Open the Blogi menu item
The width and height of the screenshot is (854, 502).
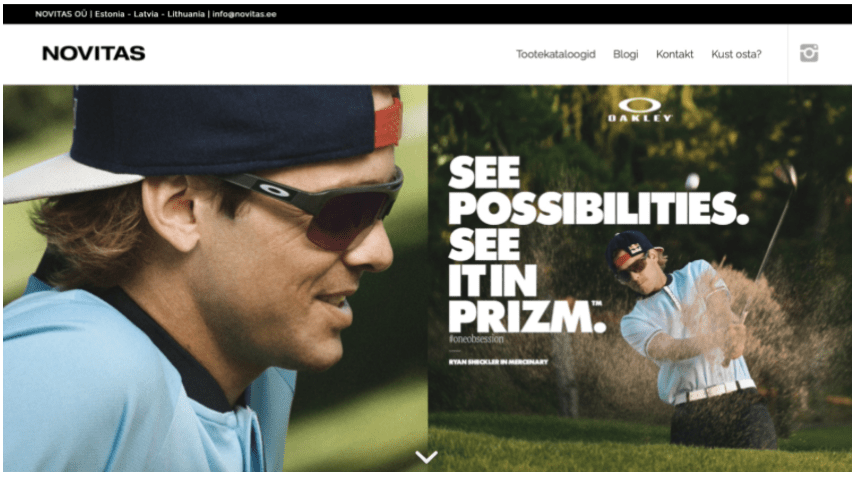(x=625, y=54)
